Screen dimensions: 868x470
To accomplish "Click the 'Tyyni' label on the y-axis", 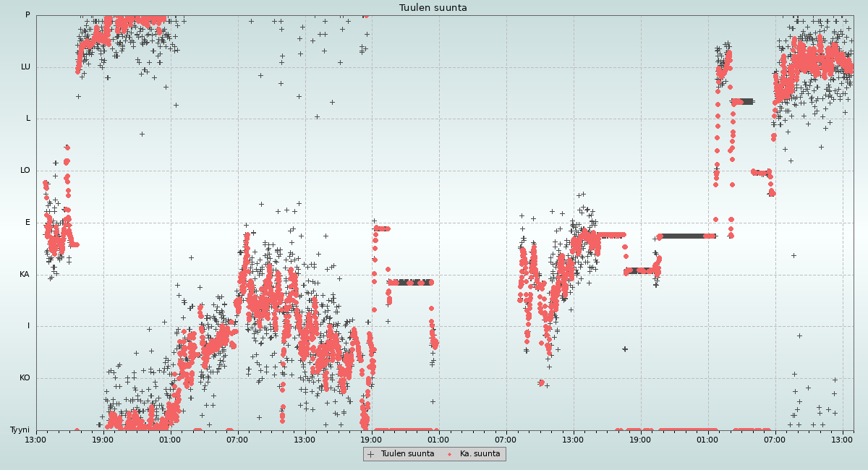I will pyautogui.click(x=20, y=430).
